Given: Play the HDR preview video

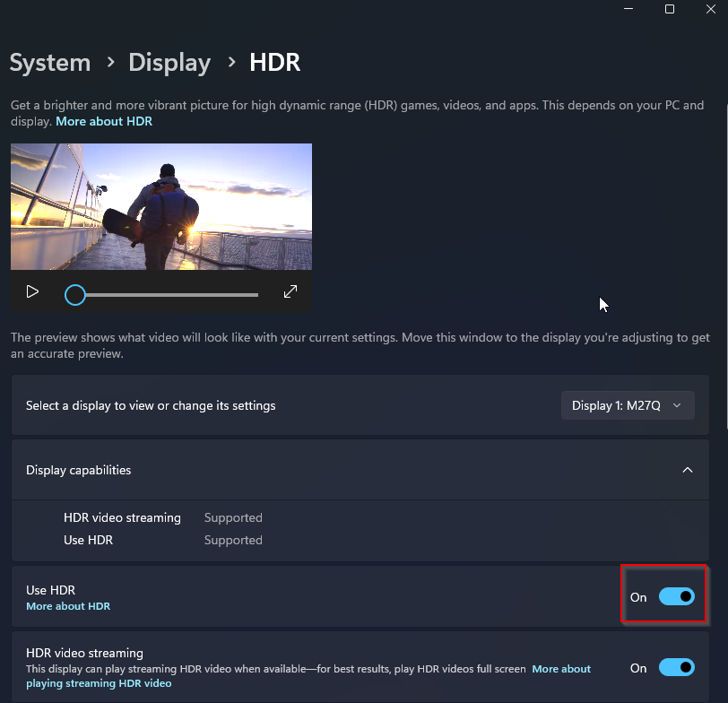Looking at the screenshot, I should pyautogui.click(x=32, y=292).
